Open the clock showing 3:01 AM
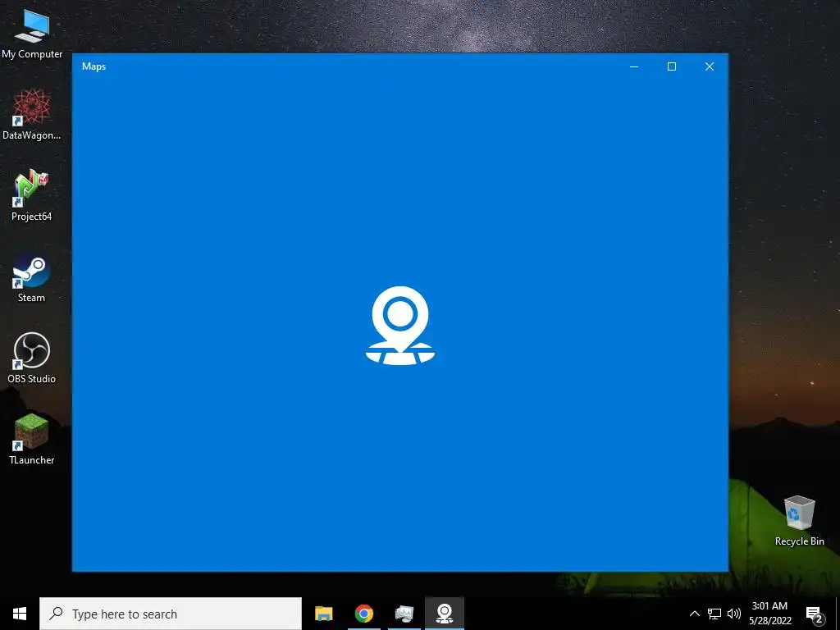This screenshot has width=840, height=630. [x=769, y=614]
